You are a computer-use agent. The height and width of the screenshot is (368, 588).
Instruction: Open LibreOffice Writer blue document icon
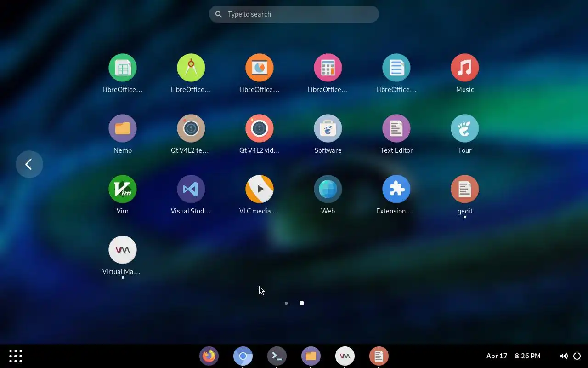coord(396,68)
